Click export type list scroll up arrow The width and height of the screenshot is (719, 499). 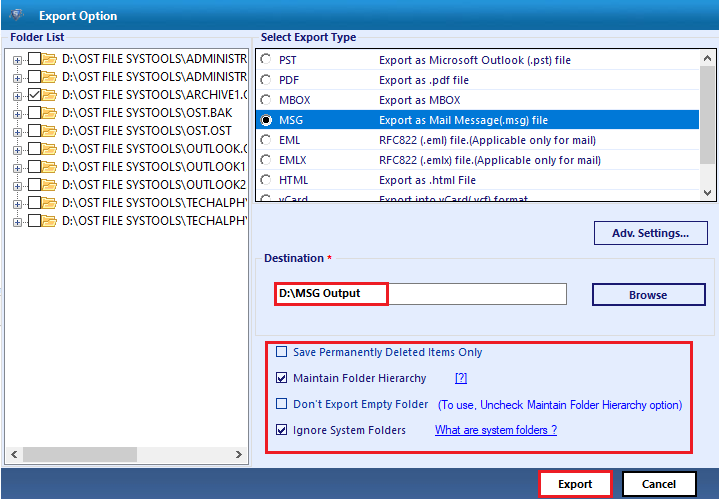[707, 58]
